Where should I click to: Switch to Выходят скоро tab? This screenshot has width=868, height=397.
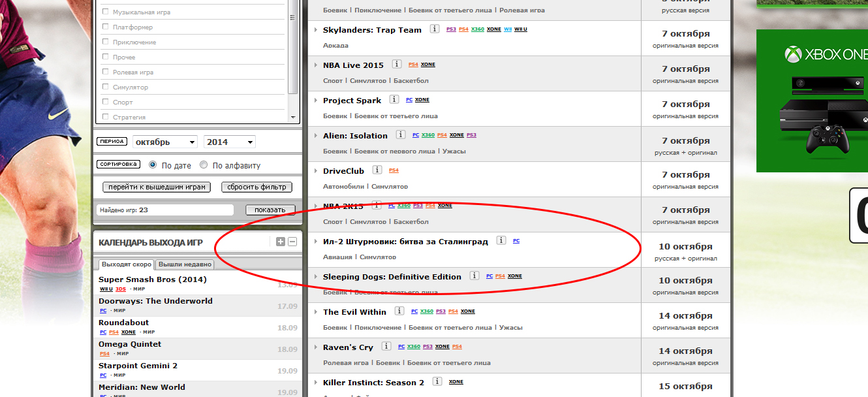tap(127, 264)
